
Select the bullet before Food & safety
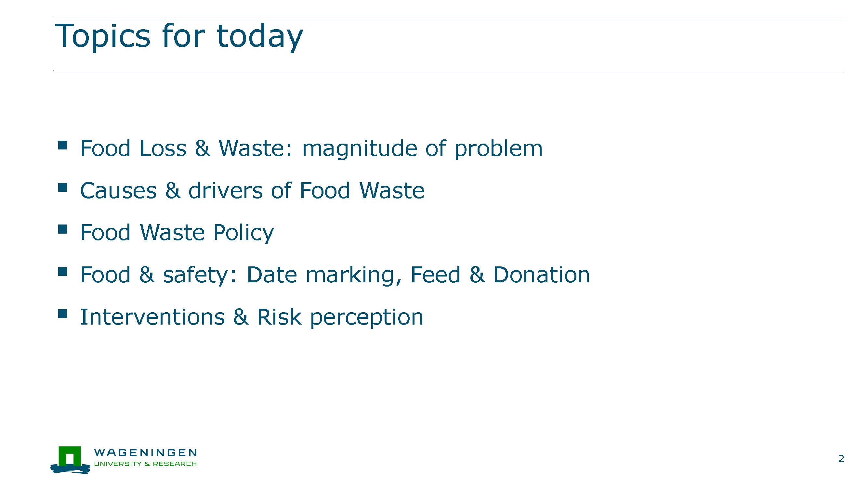point(63,271)
